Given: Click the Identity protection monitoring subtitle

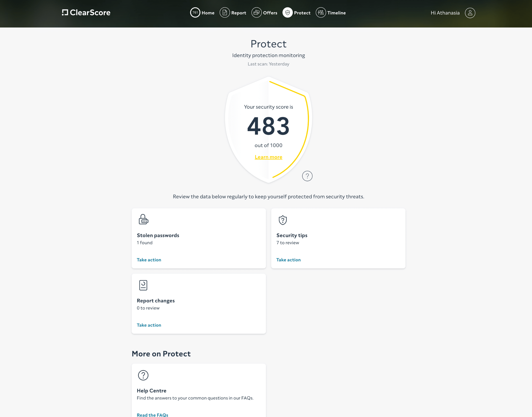Looking at the screenshot, I should tap(268, 55).
